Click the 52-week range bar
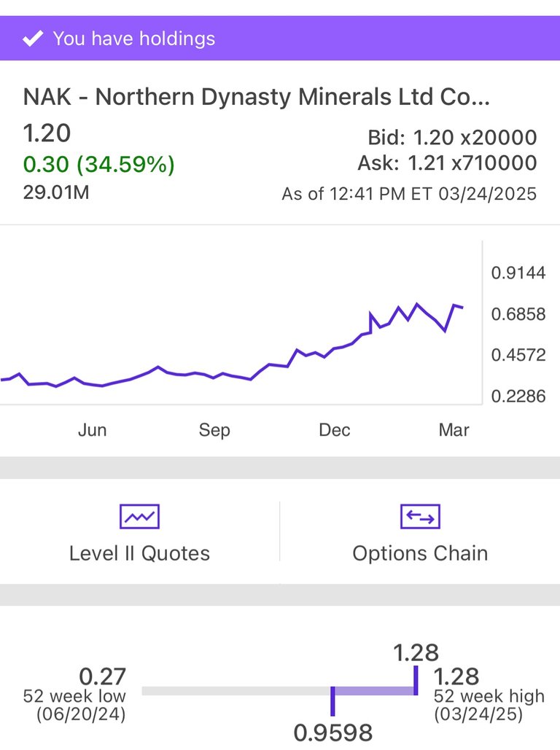Image resolution: width=560 pixels, height=750 pixels. pos(279,690)
